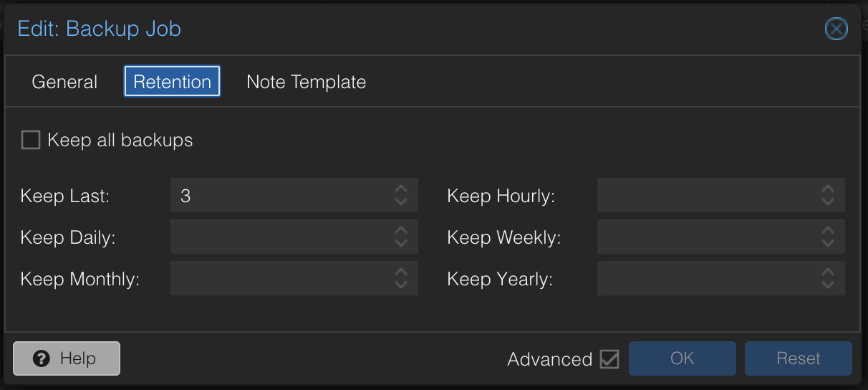
Task: Open the Note Template tab
Action: click(x=306, y=82)
